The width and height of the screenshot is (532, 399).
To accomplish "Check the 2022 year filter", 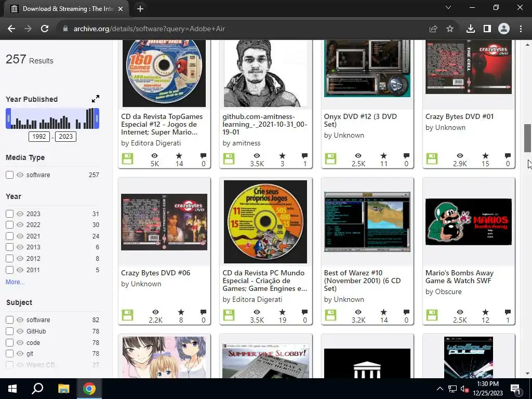I will 9,224.
